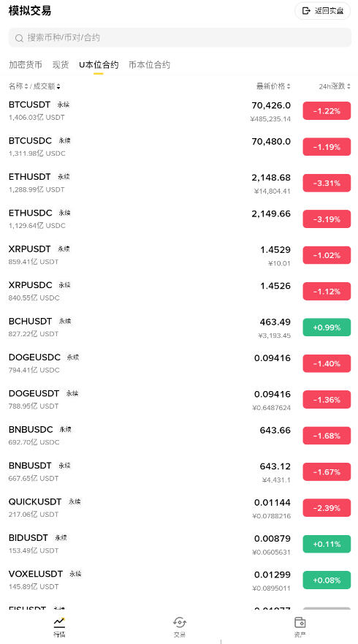The image size is (358, 644).
Task: Select the U本位合约 tab
Action: click(99, 65)
